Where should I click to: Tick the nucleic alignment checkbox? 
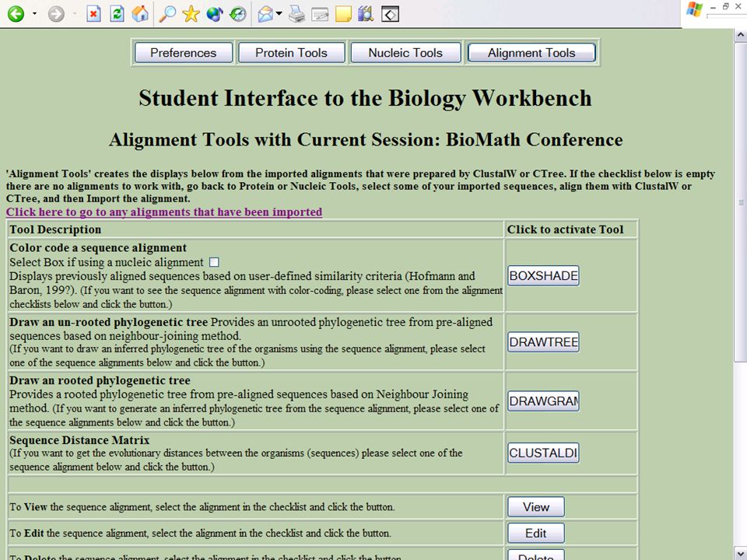pos(215,262)
